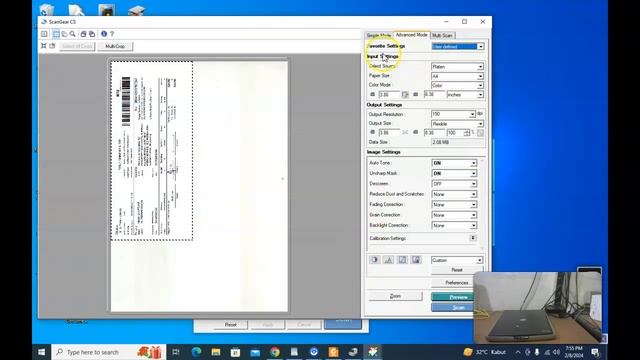Click the Multi-Crop button
Screen dimensions: 640x360
(x=115, y=46)
